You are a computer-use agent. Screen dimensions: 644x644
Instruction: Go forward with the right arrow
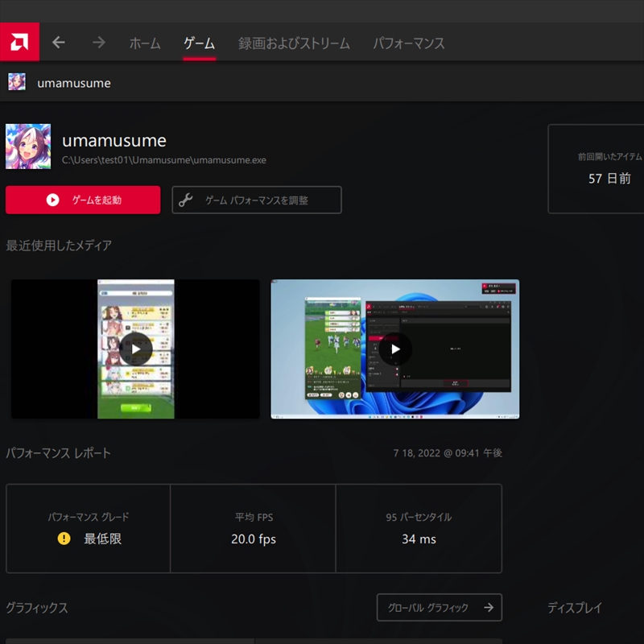[98, 43]
